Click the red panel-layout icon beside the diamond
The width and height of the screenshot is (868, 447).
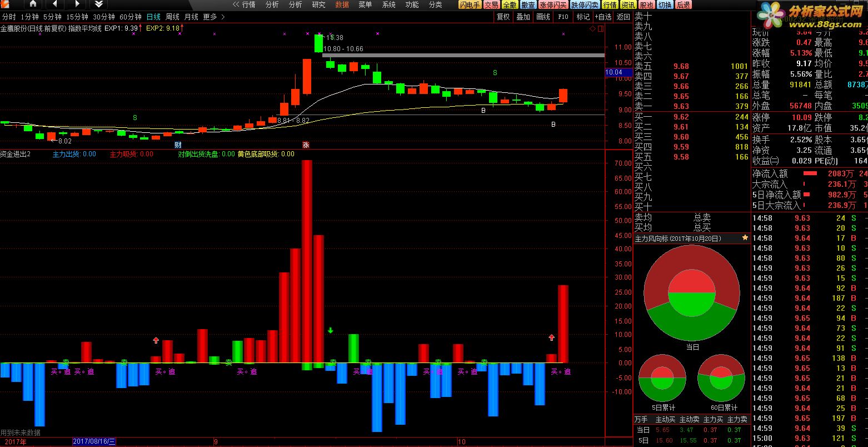601,28
